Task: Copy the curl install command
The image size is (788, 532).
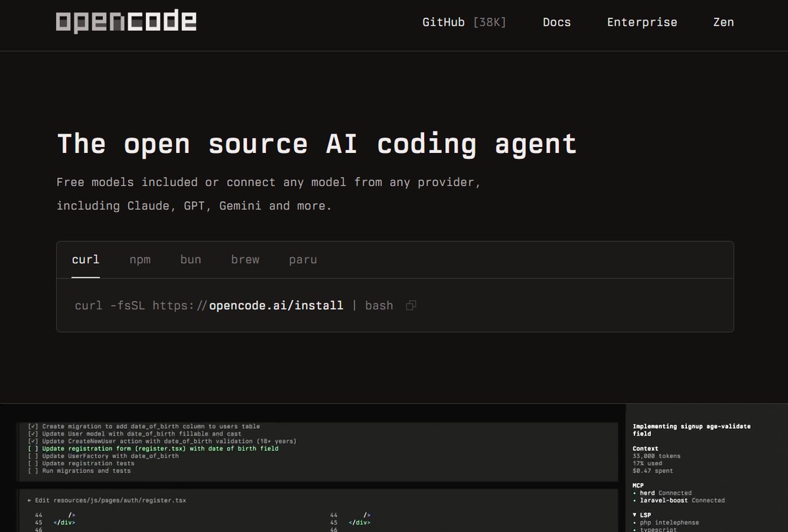Action: [x=411, y=305]
